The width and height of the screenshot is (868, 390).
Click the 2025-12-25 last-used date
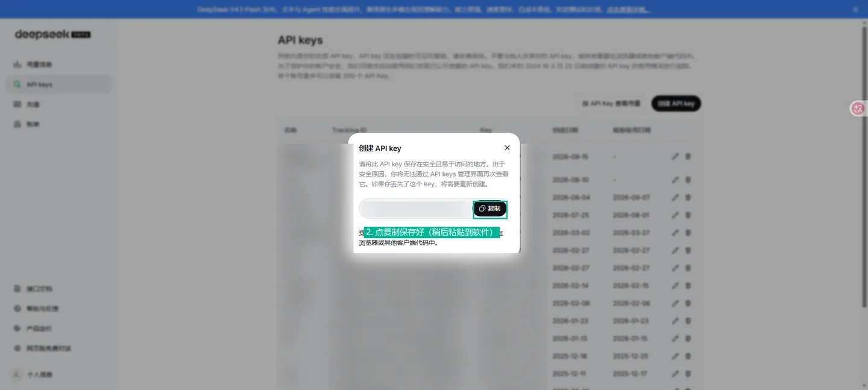pyautogui.click(x=631, y=356)
